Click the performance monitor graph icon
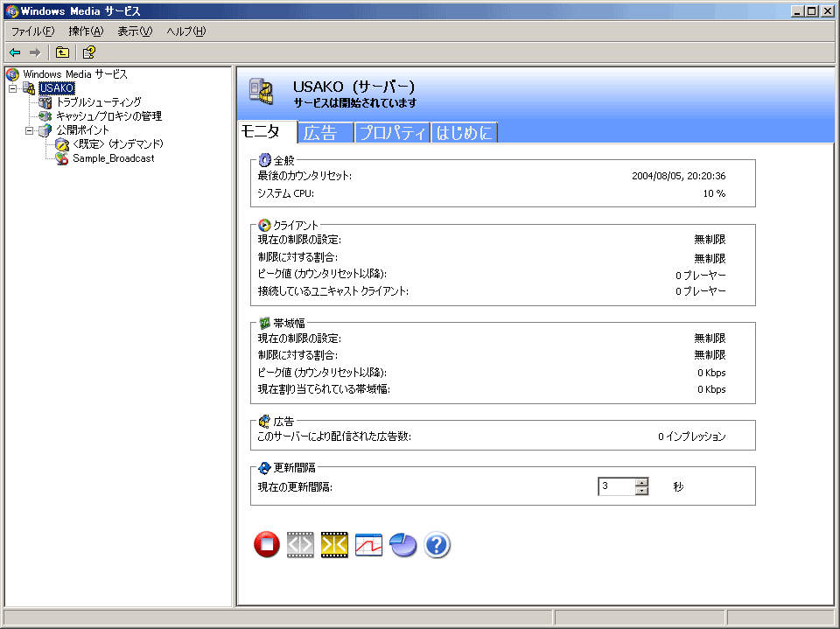The height and width of the screenshot is (629, 840). coord(368,545)
